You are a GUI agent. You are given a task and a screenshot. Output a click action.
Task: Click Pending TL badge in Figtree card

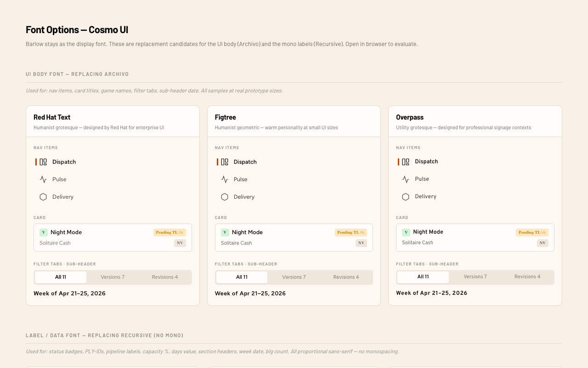[x=351, y=232]
